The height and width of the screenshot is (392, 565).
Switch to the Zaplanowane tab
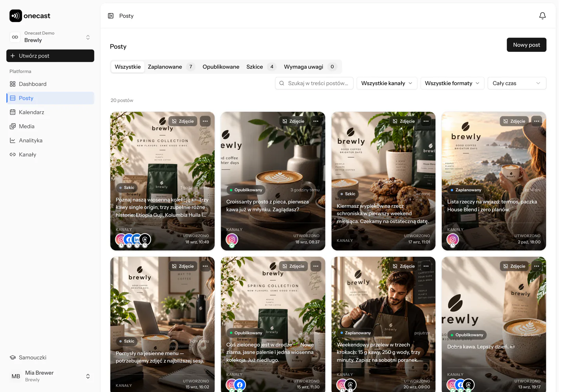tap(171, 67)
